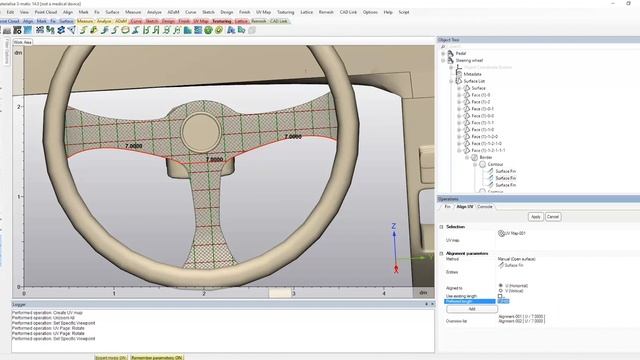Collapse the Alignment parameters section
Viewport: 640px width, 360px height.
click(x=442, y=253)
